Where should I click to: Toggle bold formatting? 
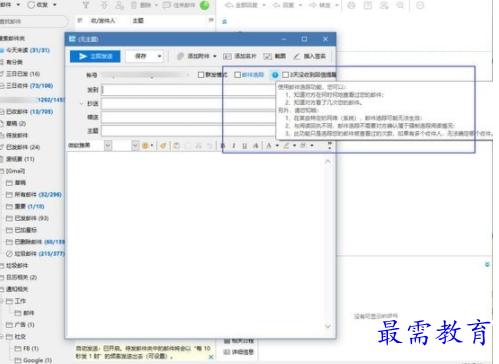coord(223,146)
